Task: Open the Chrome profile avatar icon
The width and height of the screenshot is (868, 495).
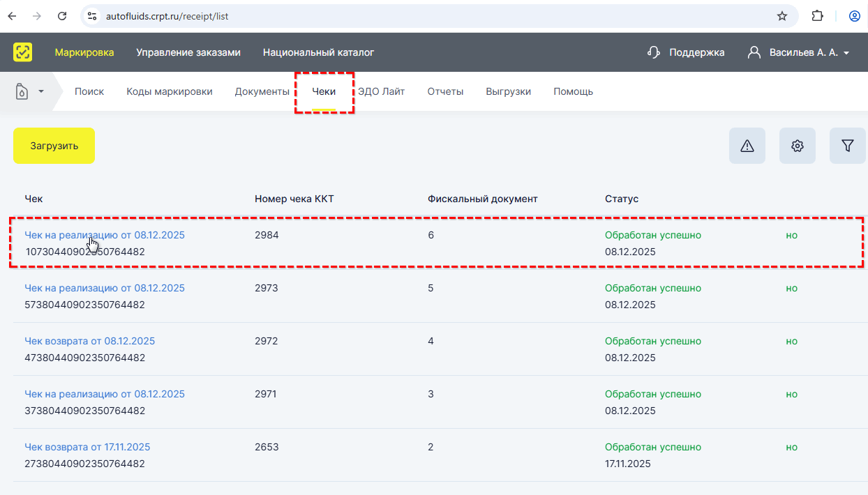Action: [854, 16]
